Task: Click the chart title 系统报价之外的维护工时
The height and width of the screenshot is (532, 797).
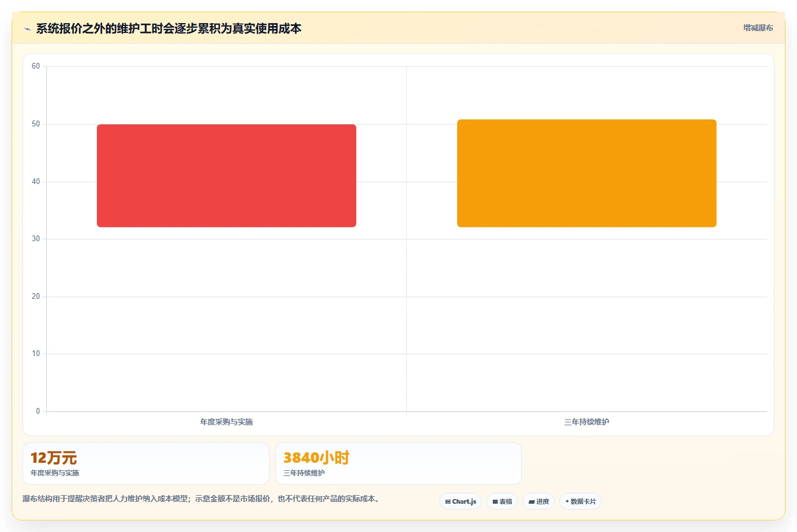Action: point(169,28)
